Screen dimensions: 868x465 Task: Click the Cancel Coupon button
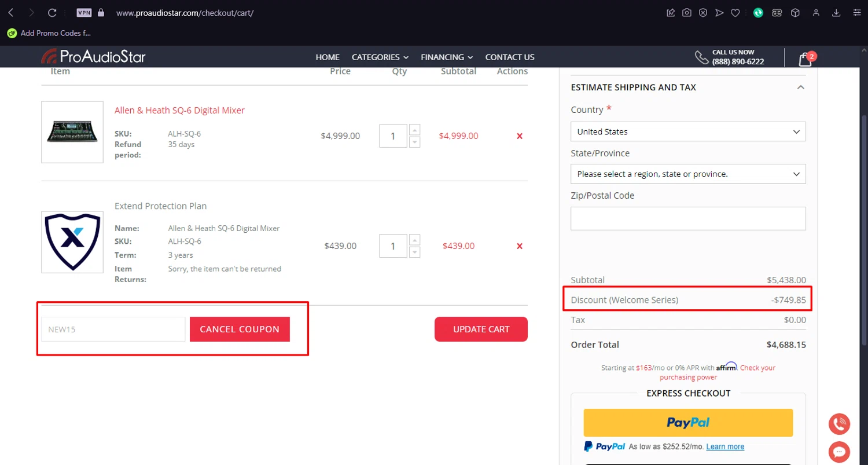click(240, 329)
